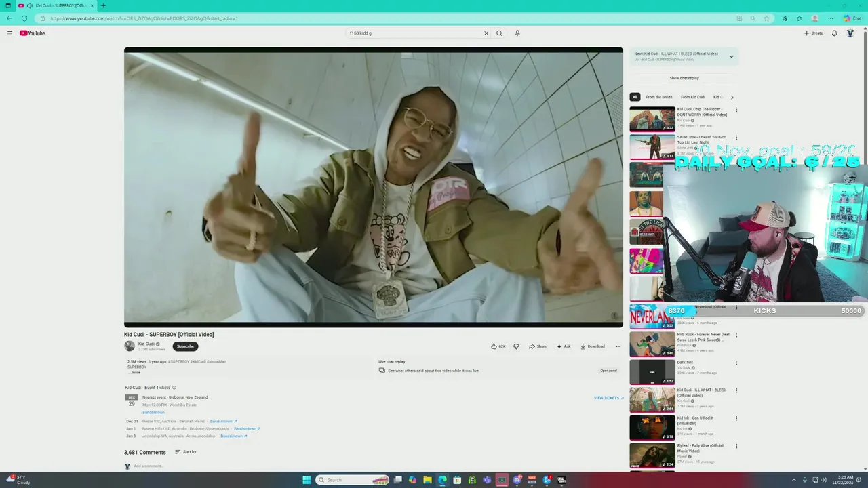This screenshot has height=488, width=868.
Task: Open the YouTube guide hamburger menu
Action: 9,33
